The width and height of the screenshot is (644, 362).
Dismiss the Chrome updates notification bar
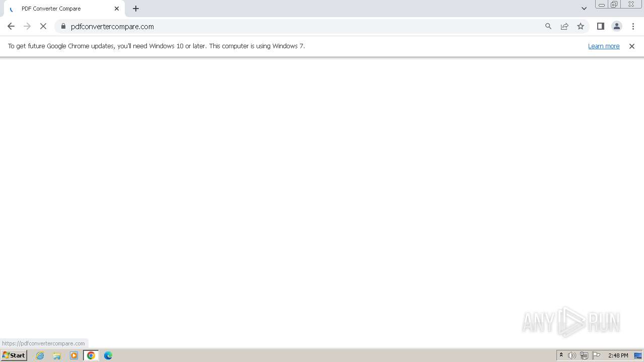(632, 46)
